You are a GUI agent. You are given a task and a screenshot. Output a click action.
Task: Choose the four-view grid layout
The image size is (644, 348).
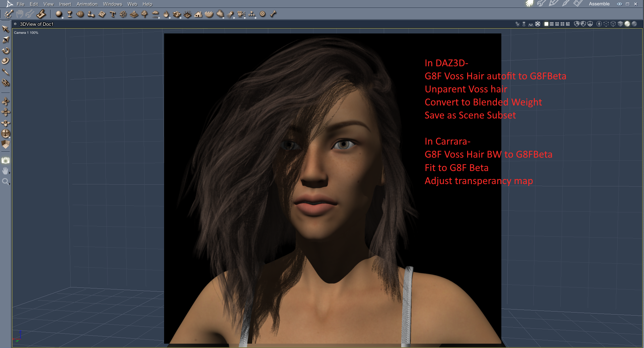coord(563,24)
